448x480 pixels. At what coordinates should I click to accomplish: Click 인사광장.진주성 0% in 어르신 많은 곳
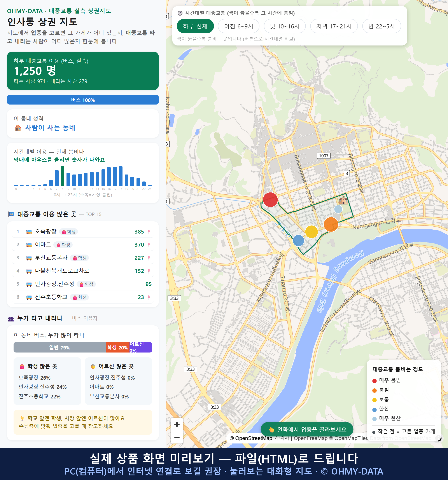112,378
